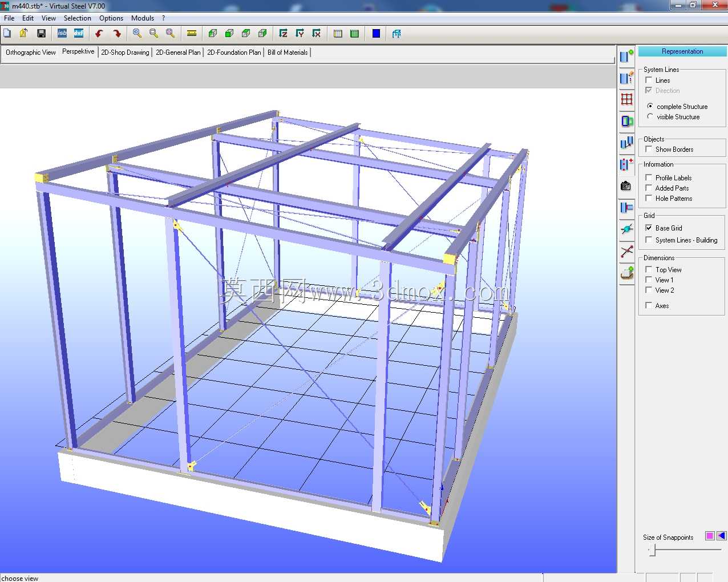Viewport: 728px width, 582px height.
Task: Toggle View 2 dimensions checkbox
Action: 649,290
